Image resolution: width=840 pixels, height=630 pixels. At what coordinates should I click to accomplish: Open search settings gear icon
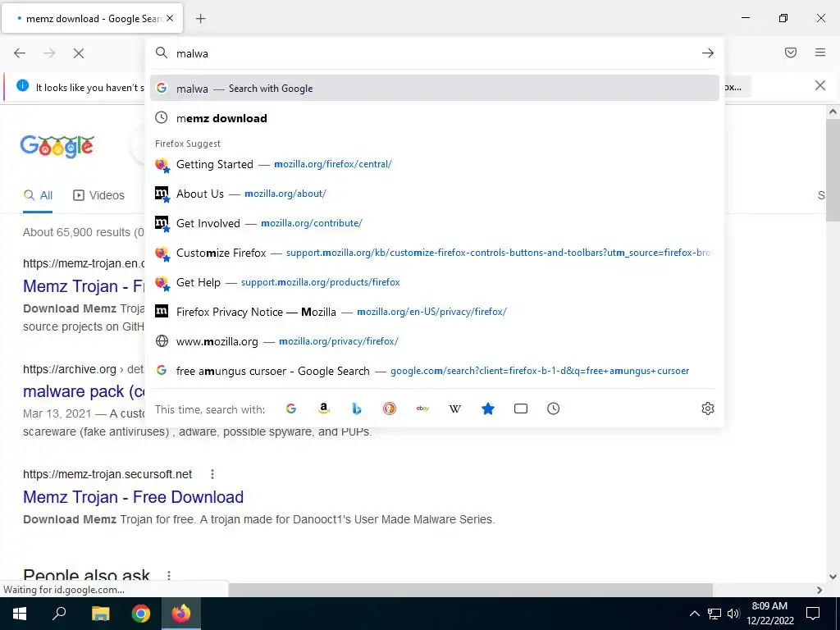point(708,409)
